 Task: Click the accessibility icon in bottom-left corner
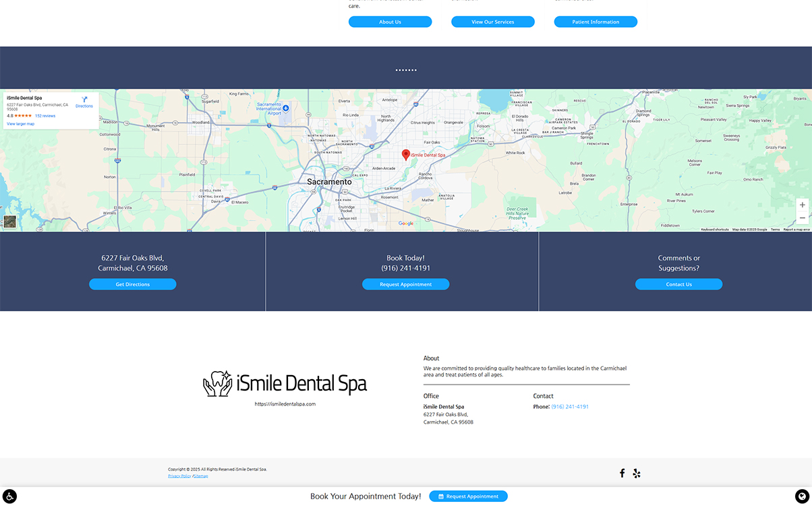pos(9,496)
